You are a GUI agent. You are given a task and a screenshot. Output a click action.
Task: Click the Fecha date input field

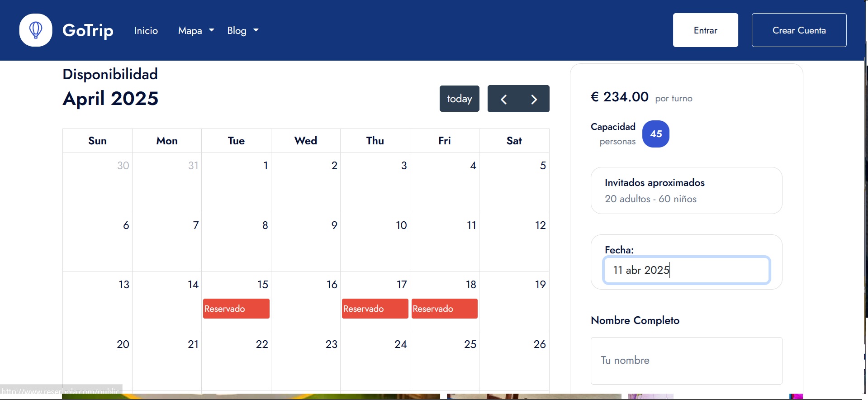click(686, 270)
